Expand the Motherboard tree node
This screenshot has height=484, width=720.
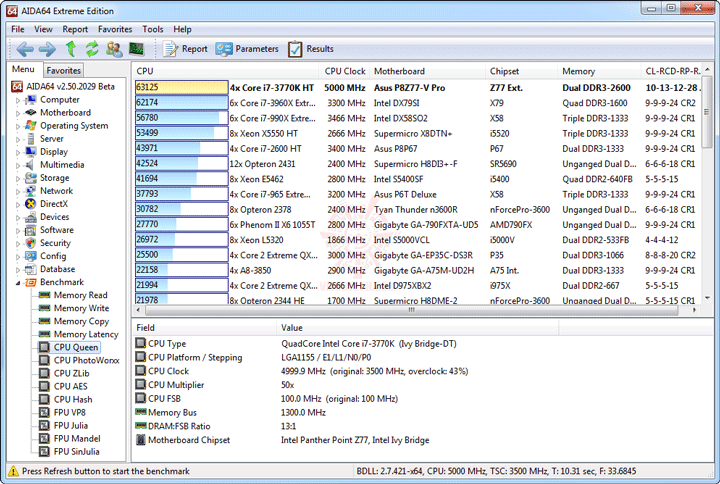(18, 113)
